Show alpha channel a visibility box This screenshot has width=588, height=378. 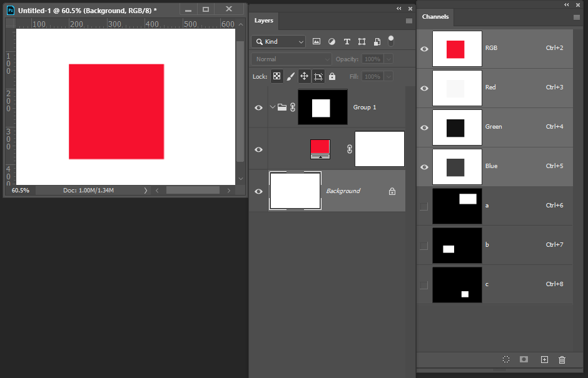point(424,206)
